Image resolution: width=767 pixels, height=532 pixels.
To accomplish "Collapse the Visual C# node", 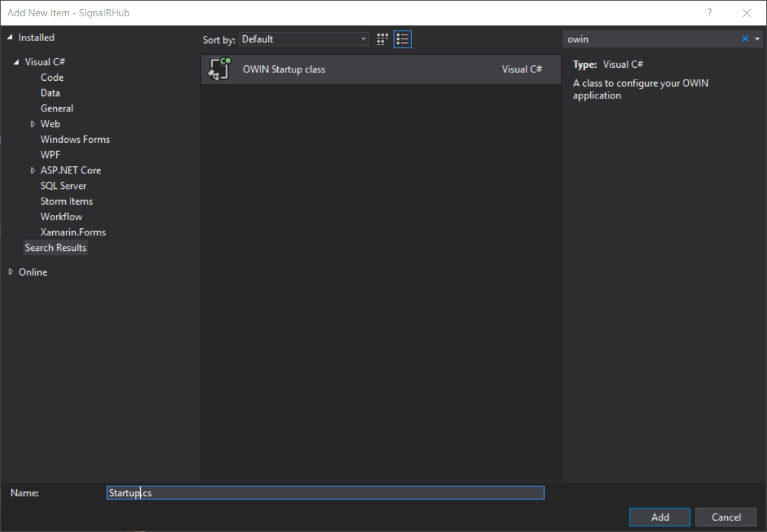I will click(16, 62).
